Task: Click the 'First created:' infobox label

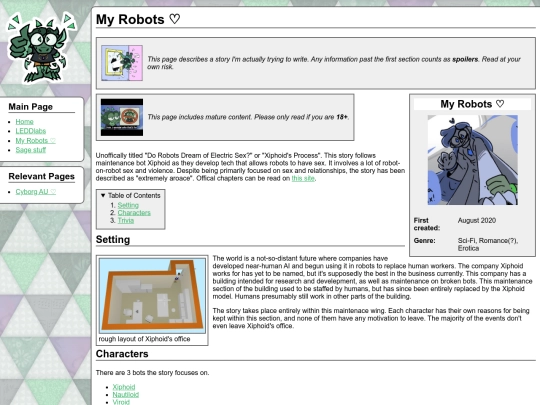Action: pyautogui.click(x=427, y=224)
